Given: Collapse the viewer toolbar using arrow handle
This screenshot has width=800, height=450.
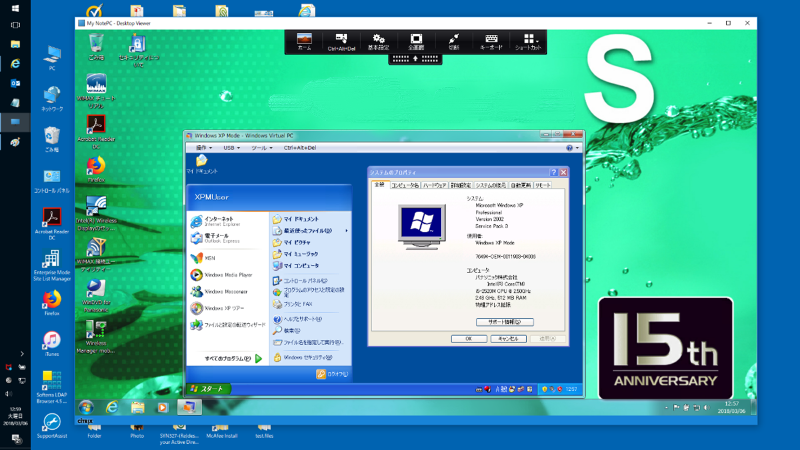Looking at the screenshot, I should pos(415,58).
